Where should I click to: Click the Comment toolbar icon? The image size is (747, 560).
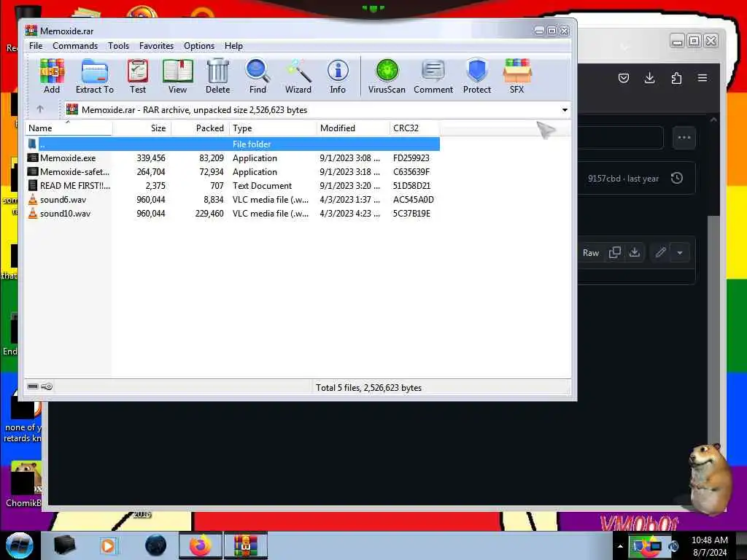(433, 76)
